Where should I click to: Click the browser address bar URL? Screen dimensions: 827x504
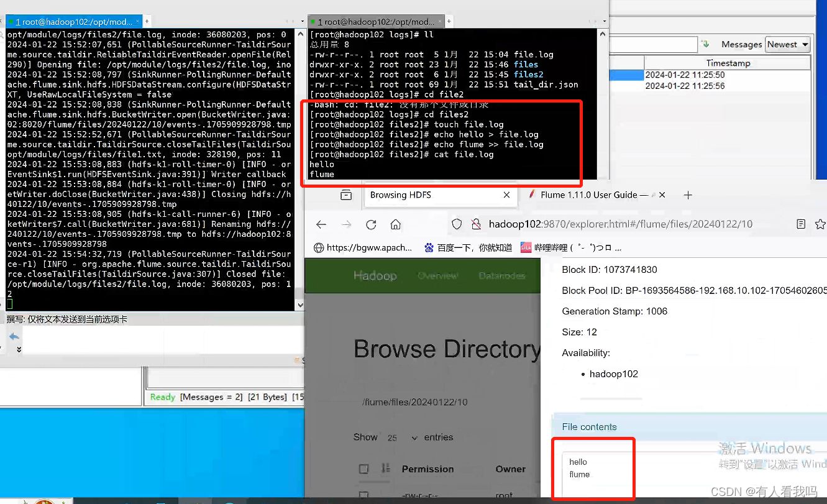pyautogui.click(x=621, y=224)
